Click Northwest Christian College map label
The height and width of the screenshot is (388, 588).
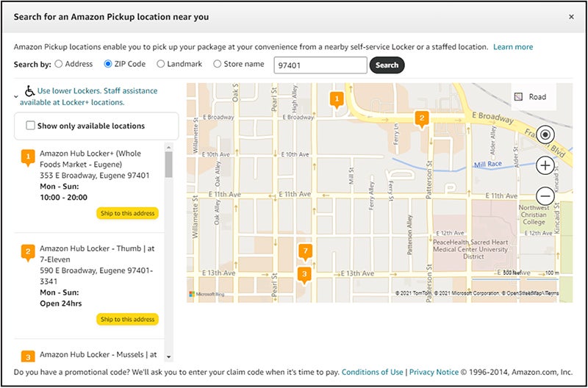coord(534,215)
